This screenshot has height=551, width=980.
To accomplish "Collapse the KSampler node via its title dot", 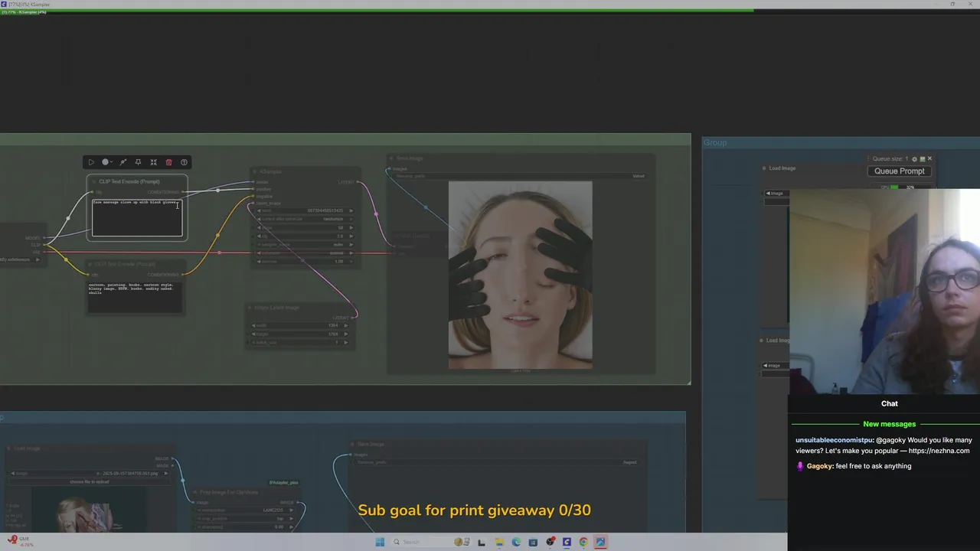I will pyautogui.click(x=255, y=171).
